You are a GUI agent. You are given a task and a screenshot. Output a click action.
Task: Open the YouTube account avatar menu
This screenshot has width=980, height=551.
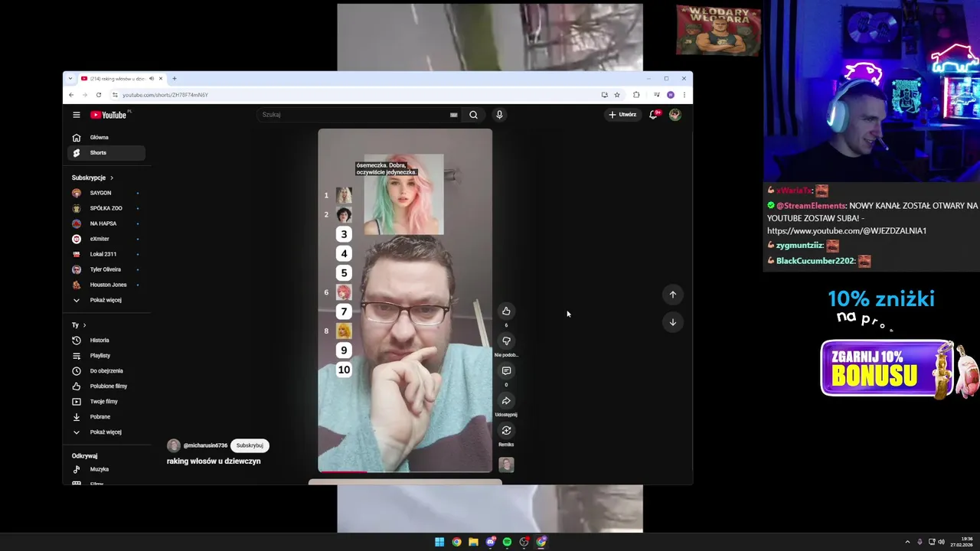coord(675,115)
